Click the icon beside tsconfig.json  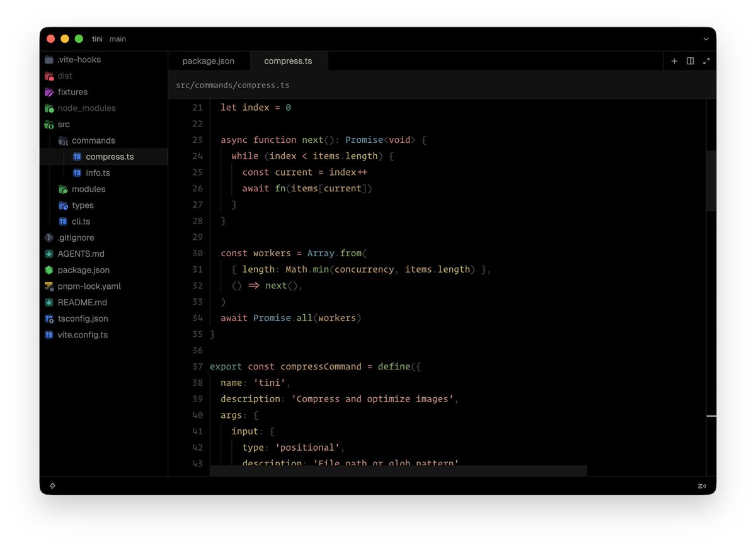tap(49, 319)
